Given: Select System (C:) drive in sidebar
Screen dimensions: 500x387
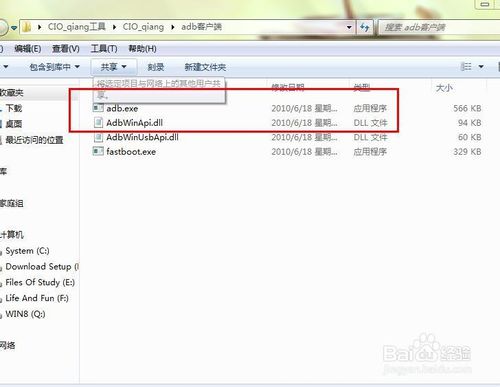Looking at the screenshot, I should (x=27, y=251).
